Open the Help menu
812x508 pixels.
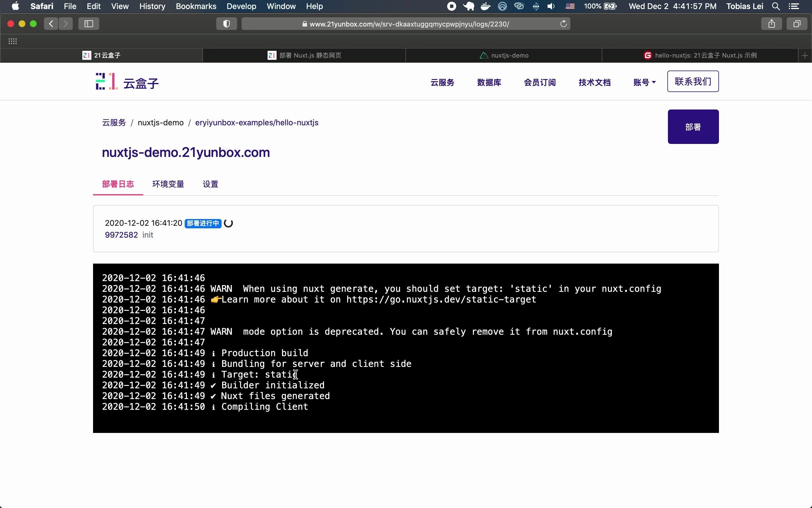[x=314, y=6]
